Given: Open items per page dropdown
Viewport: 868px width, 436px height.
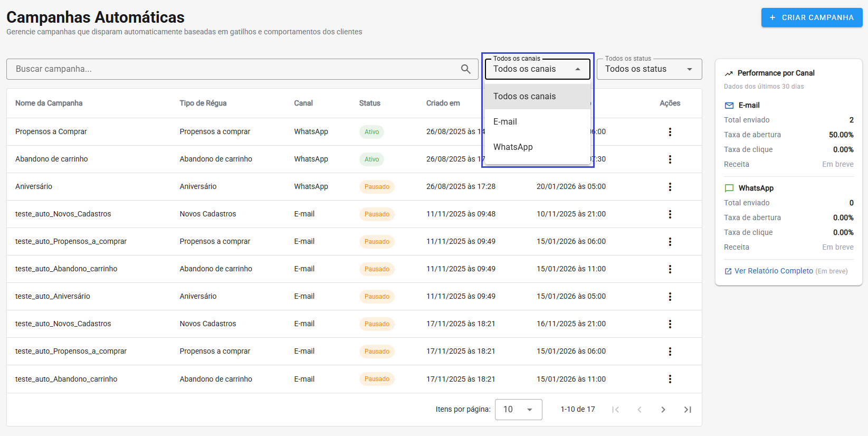Looking at the screenshot, I should pos(518,410).
